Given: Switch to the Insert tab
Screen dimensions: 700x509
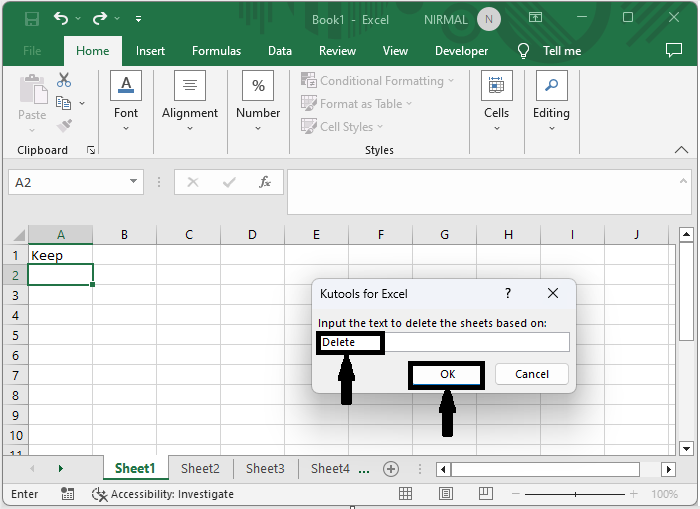Looking at the screenshot, I should click(150, 51).
